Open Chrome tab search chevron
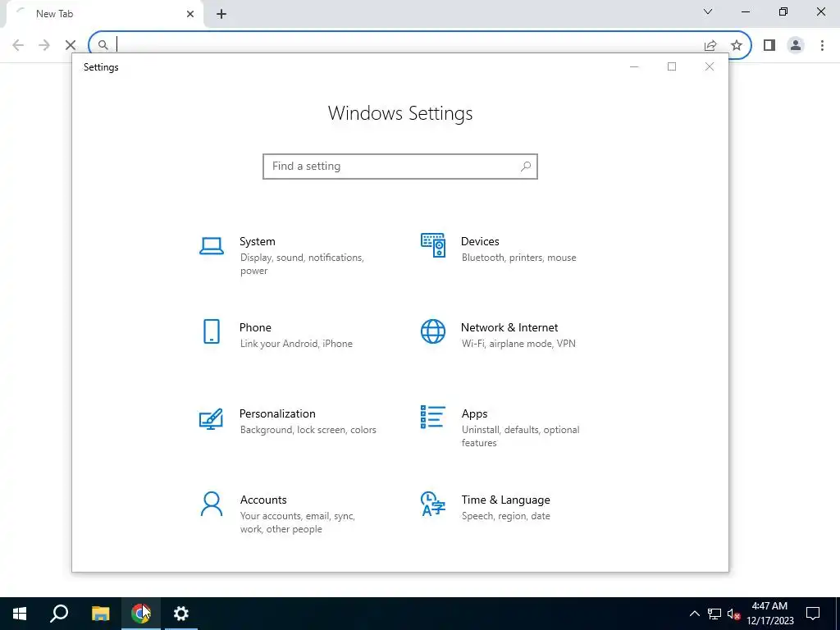 tap(708, 11)
